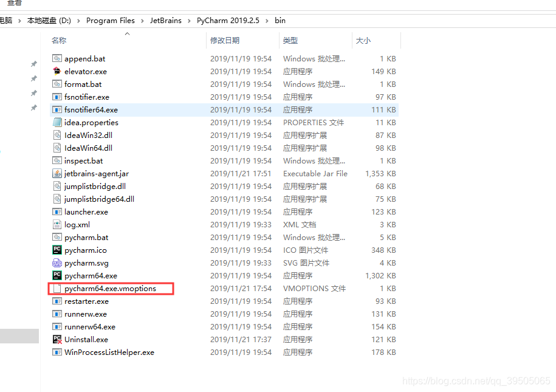
Task: Expand the chevron after 本地磁盘 (D:)
Action: pyautogui.click(x=78, y=21)
